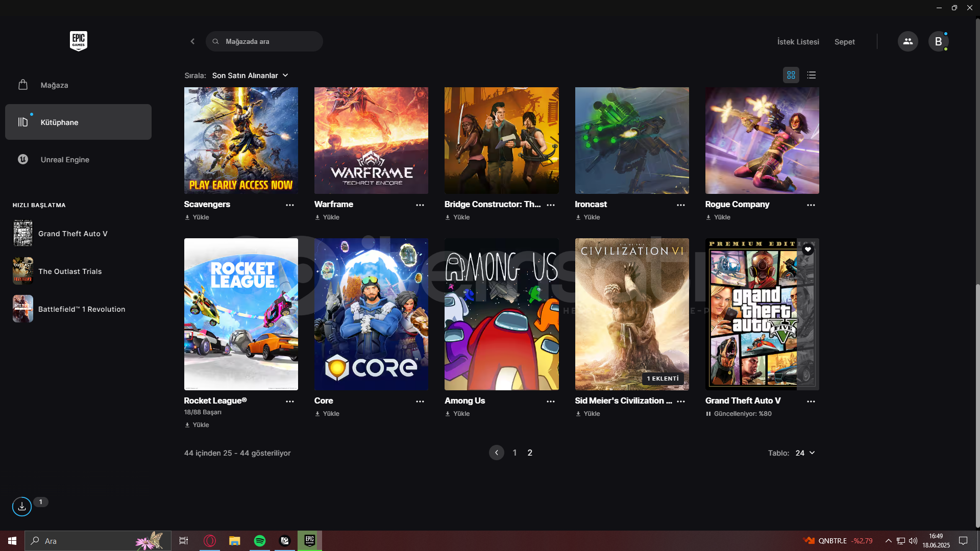Open options menu for Core
This screenshot has width=980, height=551.
(x=420, y=401)
